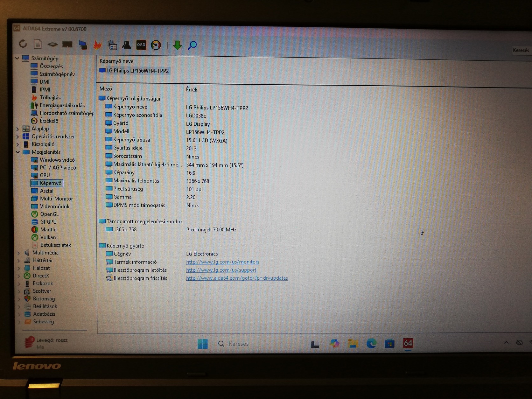Click the memory module toolbar icon
The height and width of the screenshot is (399, 532).
coord(67,45)
